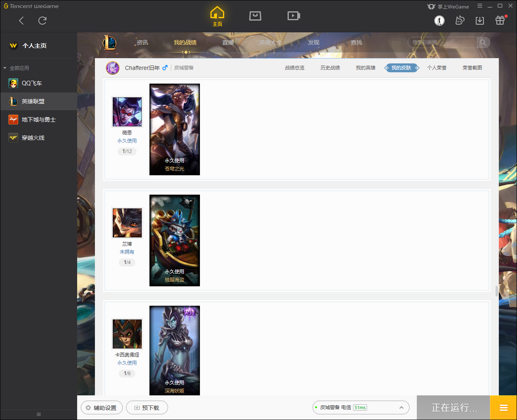Click the 正在运行 status button

454,407
